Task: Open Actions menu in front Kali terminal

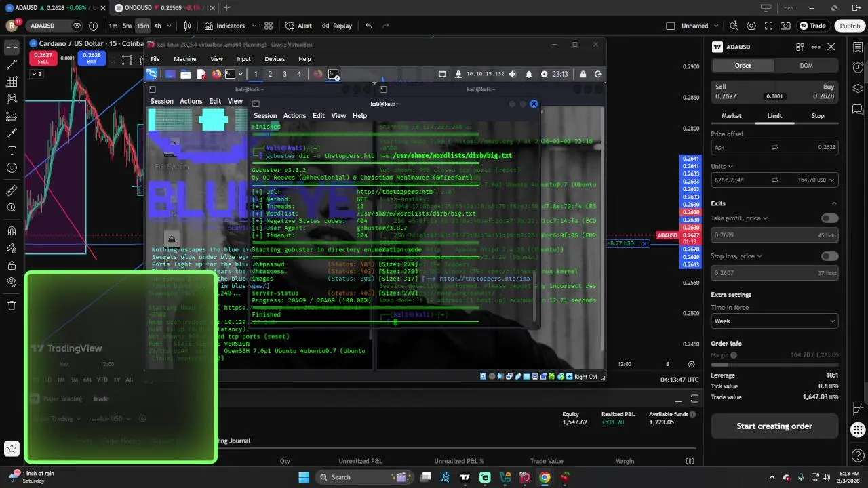Action: pyautogui.click(x=294, y=115)
